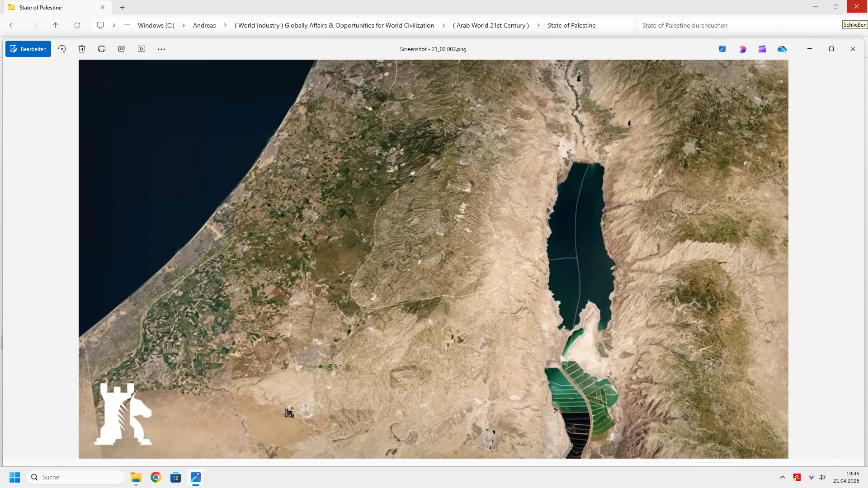
Task: Open Arab World 21st Century breadcrumb
Action: tap(491, 25)
